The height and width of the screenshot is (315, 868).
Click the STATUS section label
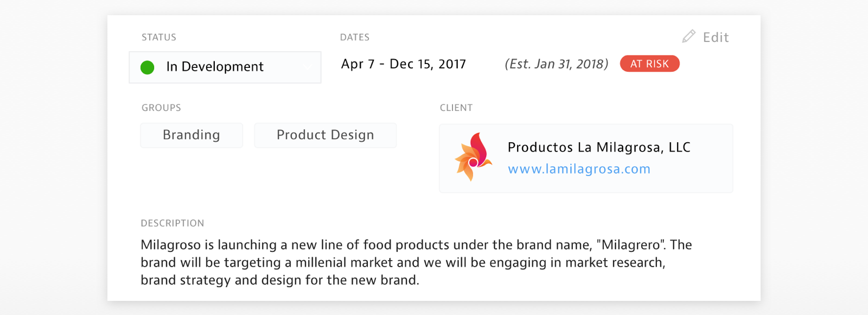pos(159,37)
